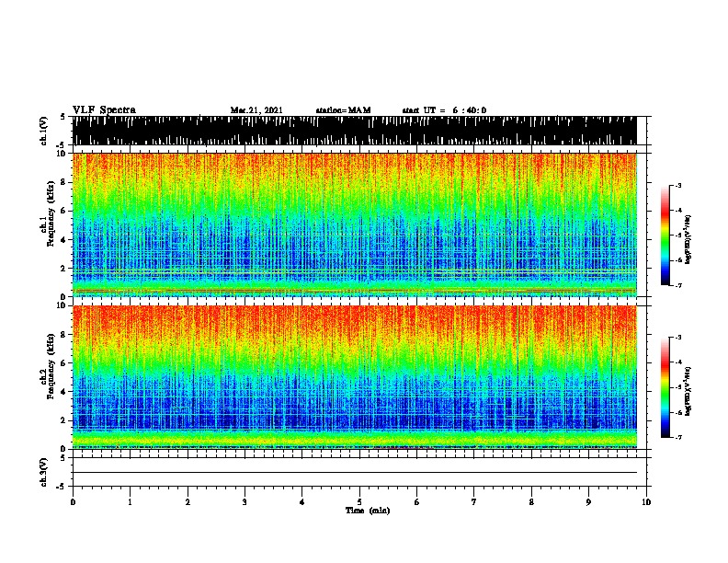Click time axis tick label "5"

pos(359,502)
